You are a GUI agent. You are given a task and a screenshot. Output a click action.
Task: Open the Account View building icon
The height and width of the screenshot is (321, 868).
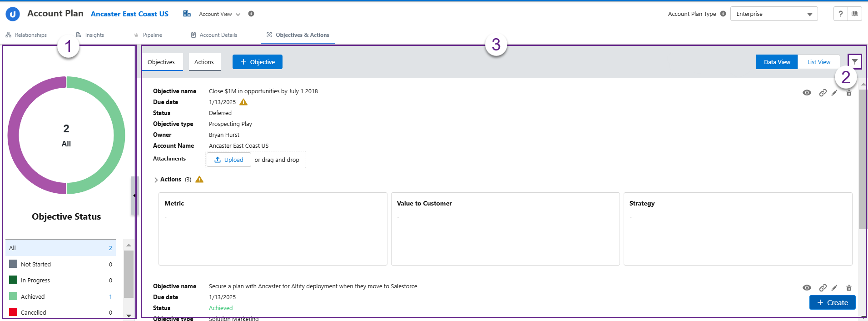tap(187, 14)
